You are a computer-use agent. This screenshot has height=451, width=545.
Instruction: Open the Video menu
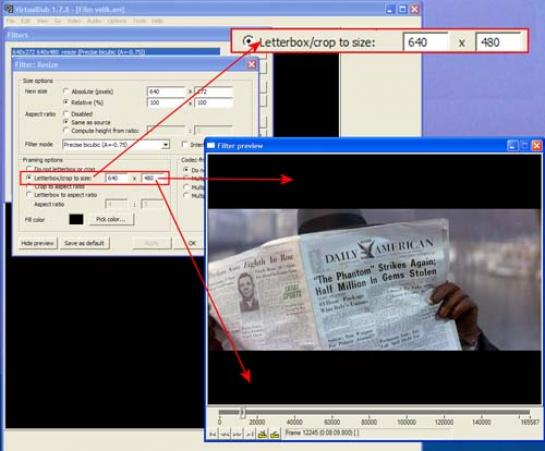click(x=74, y=21)
